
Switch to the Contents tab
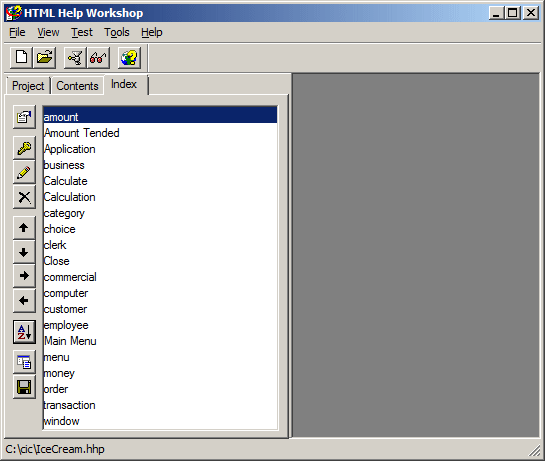[78, 86]
